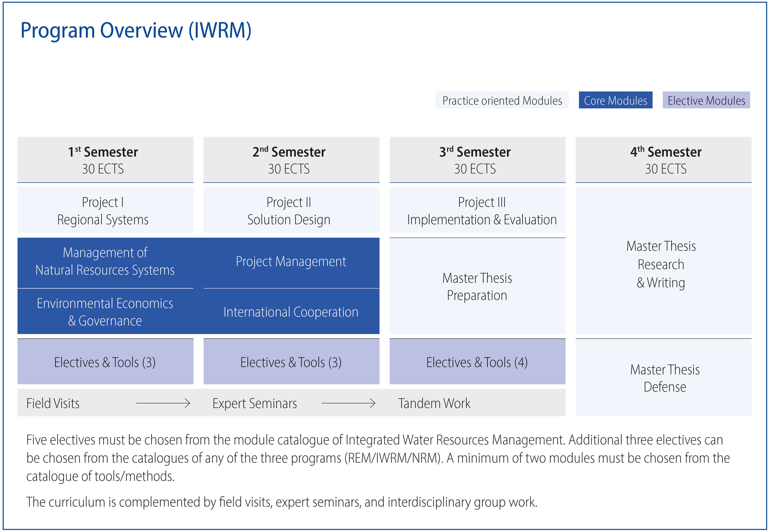Click the Field Visits label

tap(53, 403)
